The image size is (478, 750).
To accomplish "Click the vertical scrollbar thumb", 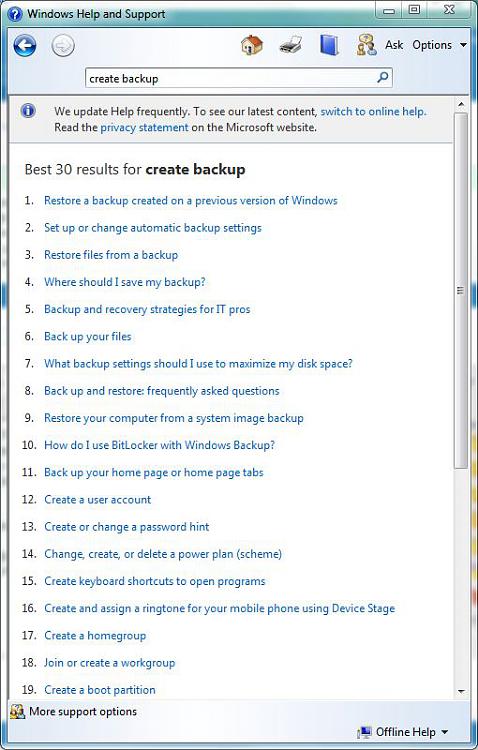I will point(461,291).
